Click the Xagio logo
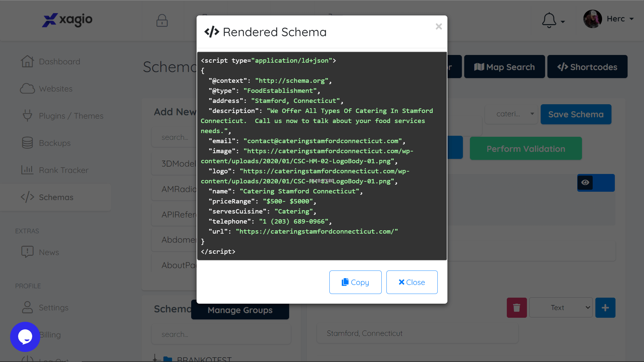 pyautogui.click(x=67, y=20)
